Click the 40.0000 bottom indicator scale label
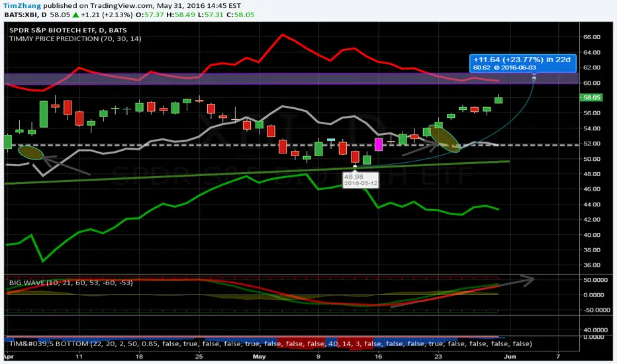Viewport: 617px width, 364px height. 596,330
